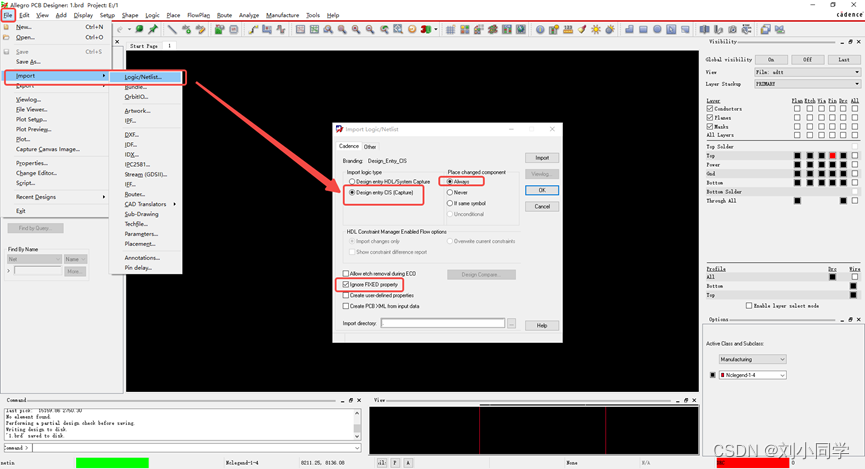Viewport: 865px width, 469px height.
Task: Enable Allow etch removal during ECO
Action: click(x=346, y=273)
